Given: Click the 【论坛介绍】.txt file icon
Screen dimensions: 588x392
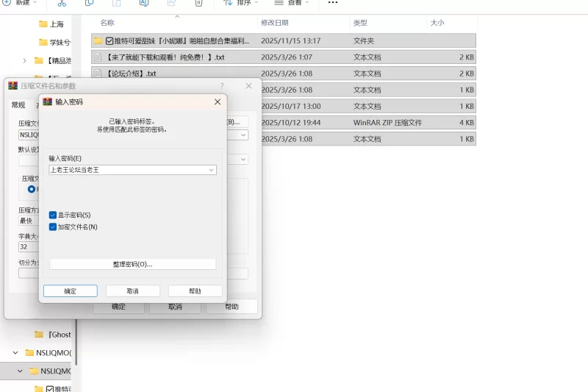Looking at the screenshot, I should click(x=97, y=74).
